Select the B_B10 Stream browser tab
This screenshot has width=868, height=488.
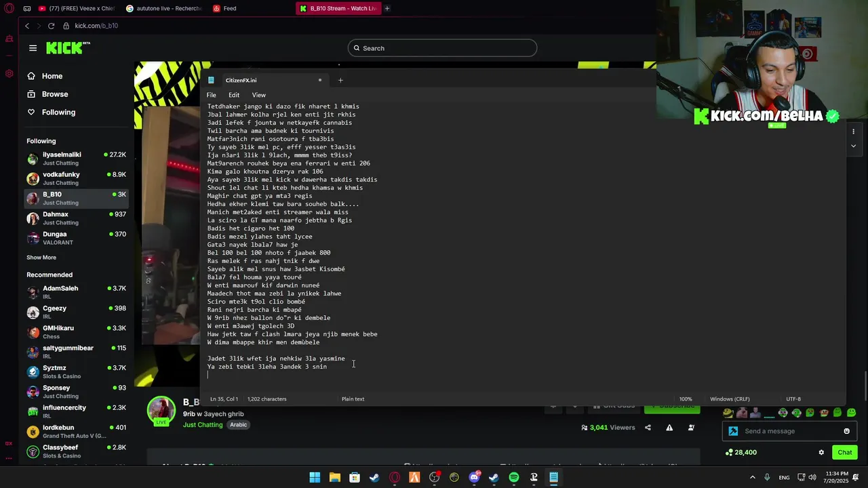[x=338, y=8]
